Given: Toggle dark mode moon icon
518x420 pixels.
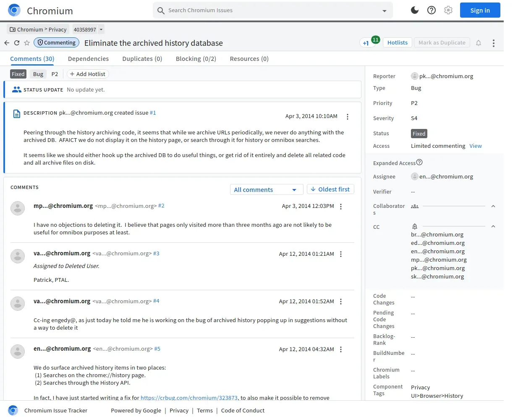Looking at the screenshot, I should (415, 10).
